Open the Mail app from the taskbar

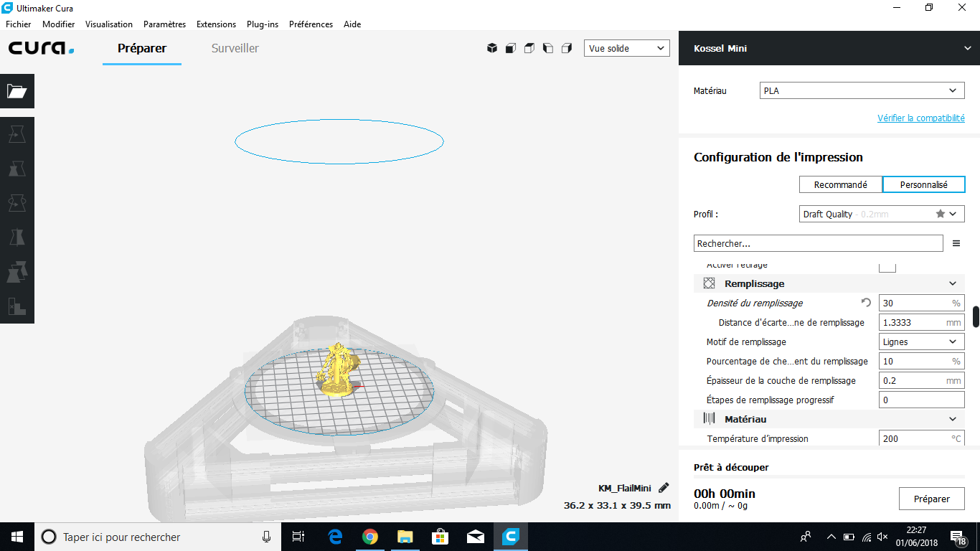[x=475, y=537]
